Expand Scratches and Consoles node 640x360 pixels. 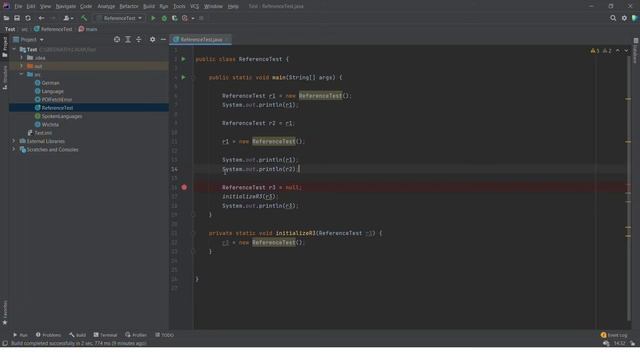point(14,149)
